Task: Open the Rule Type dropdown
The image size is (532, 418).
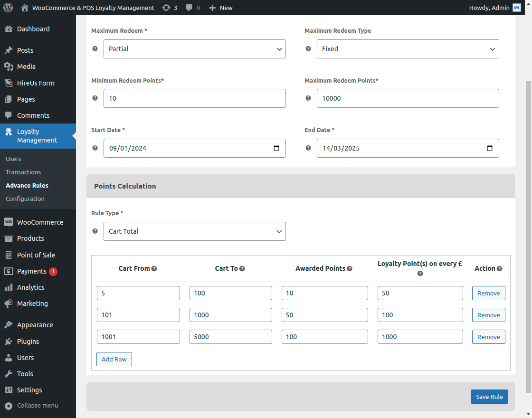Action: coord(195,231)
